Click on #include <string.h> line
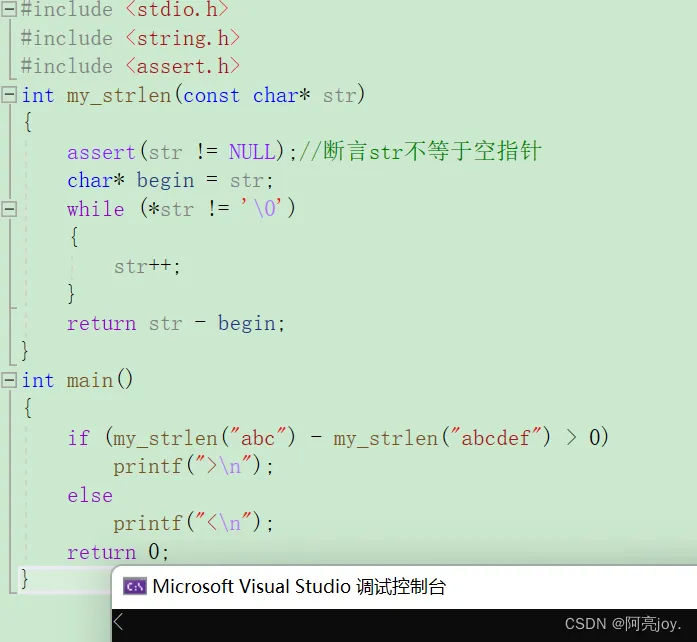697x642 pixels. pyautogui.click(x=130, y=38)
